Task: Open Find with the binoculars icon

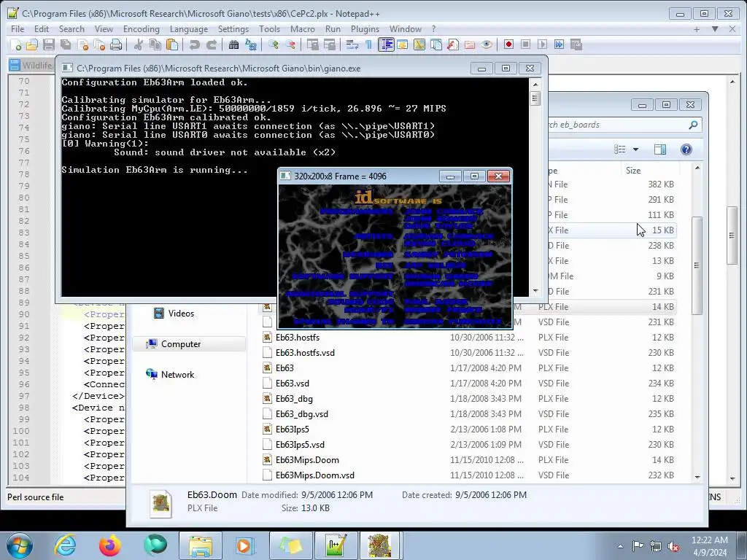Action: coord(233,44)
